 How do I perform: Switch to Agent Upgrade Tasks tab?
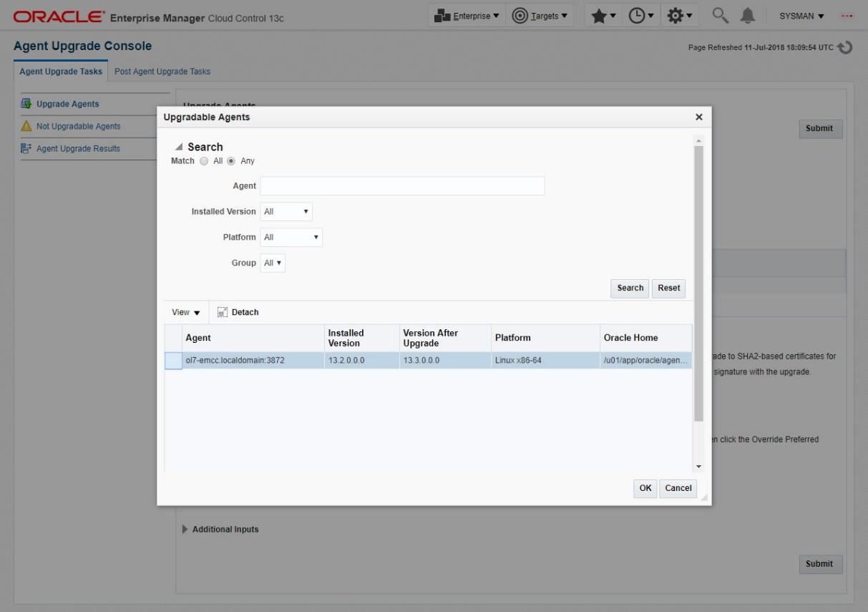pyautogui.click(x=60, y=72)
